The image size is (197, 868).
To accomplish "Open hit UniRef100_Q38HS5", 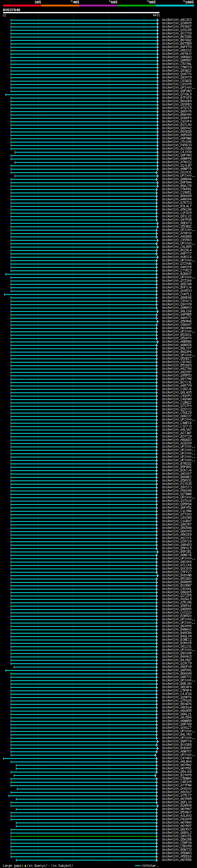I will [177, 23].
